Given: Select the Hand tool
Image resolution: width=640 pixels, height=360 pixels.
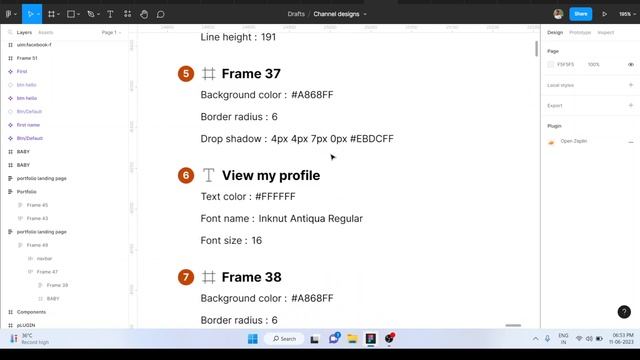Looking at the screenshot, I should pos(144,14).
